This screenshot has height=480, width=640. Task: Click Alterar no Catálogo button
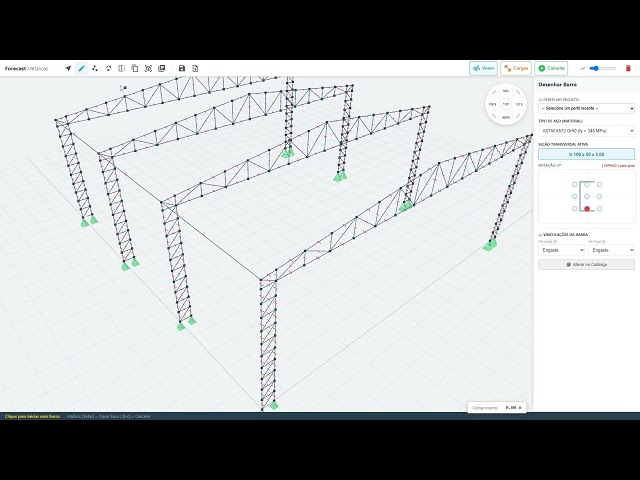[x=586, y=264]
